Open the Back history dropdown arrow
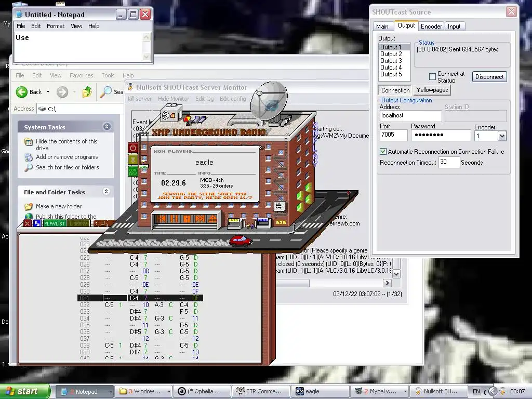532x399 pixels. pos(48,92)
